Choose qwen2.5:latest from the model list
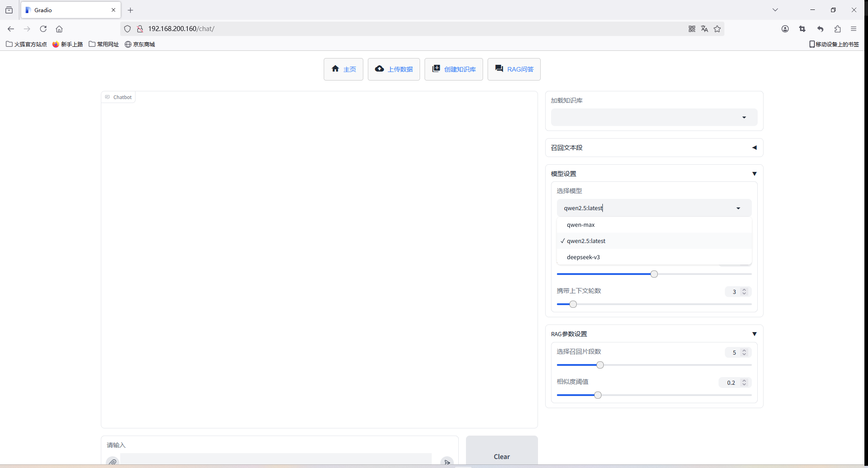 pos(654,241)
